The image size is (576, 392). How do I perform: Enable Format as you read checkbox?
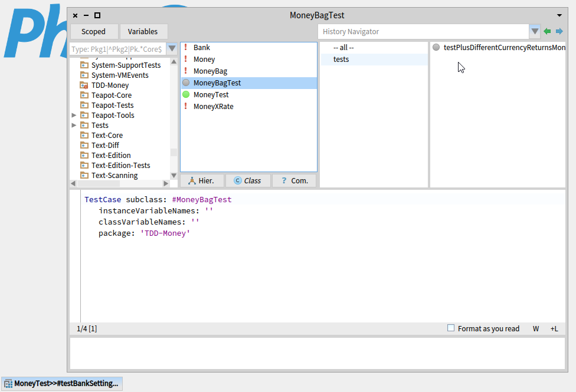pyautogui.click(x=451, y=328)
